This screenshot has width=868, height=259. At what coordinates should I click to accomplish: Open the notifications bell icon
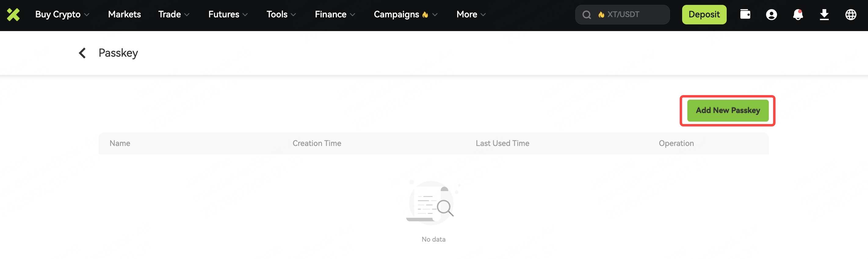coord(797,14)
